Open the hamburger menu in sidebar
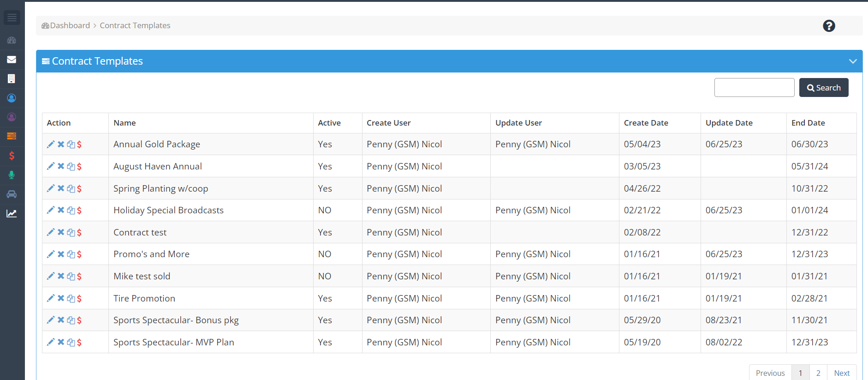The image size is (868, 380). [12, 18]
